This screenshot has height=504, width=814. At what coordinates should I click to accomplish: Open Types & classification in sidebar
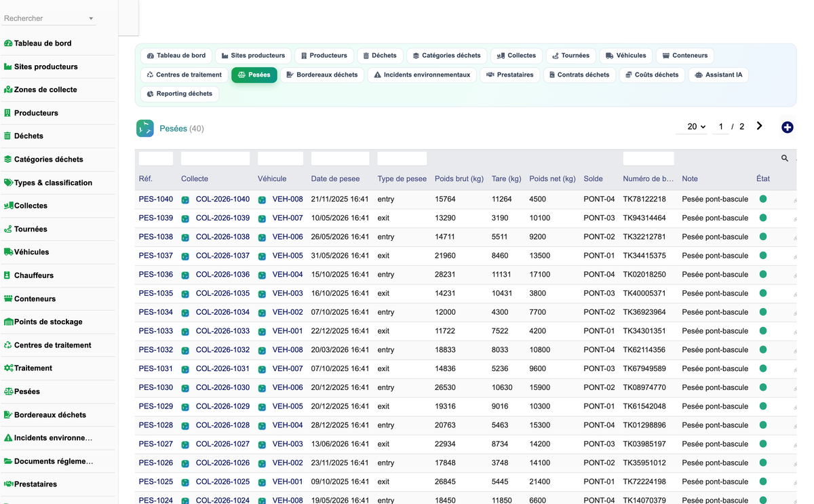[53, 182]
